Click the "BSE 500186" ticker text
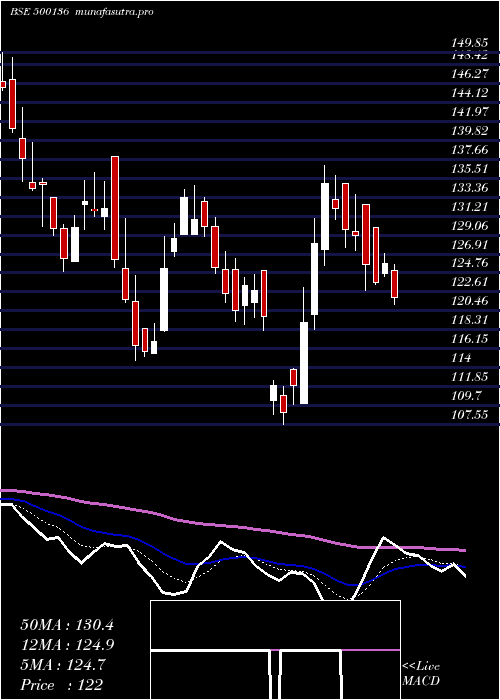500x700 pixels. click(x=39, y=12)
